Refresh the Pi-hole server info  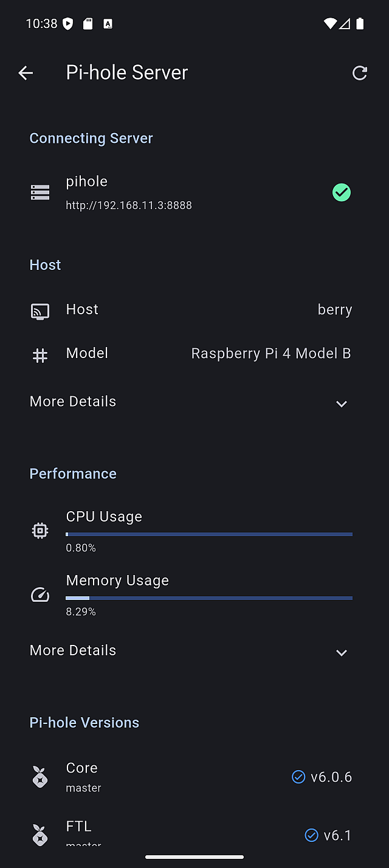(x=360, y=73)
